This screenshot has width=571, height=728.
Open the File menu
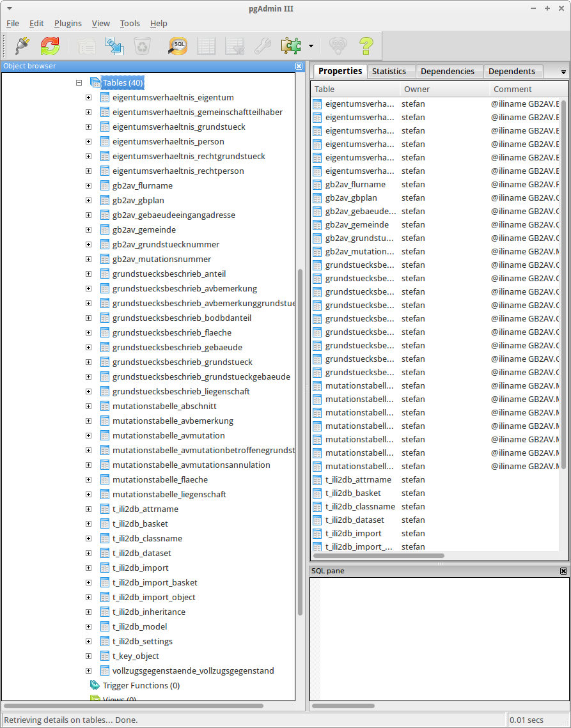point(13,23)
